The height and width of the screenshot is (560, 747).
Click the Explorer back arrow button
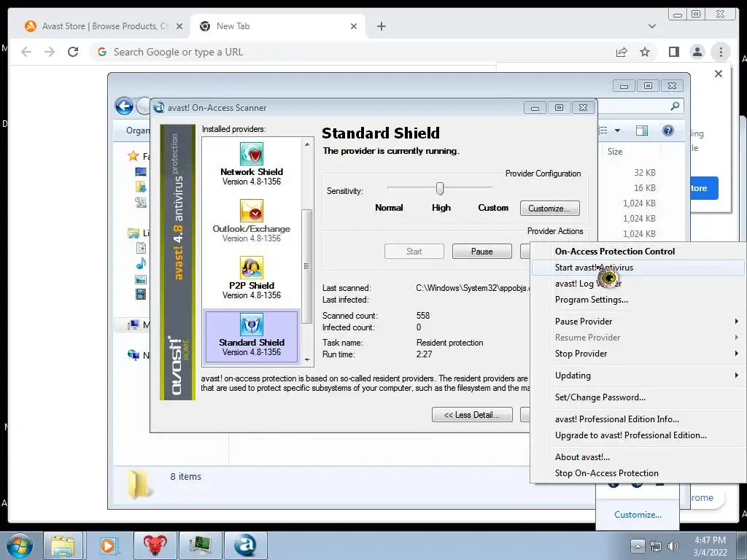click(124, 106)
